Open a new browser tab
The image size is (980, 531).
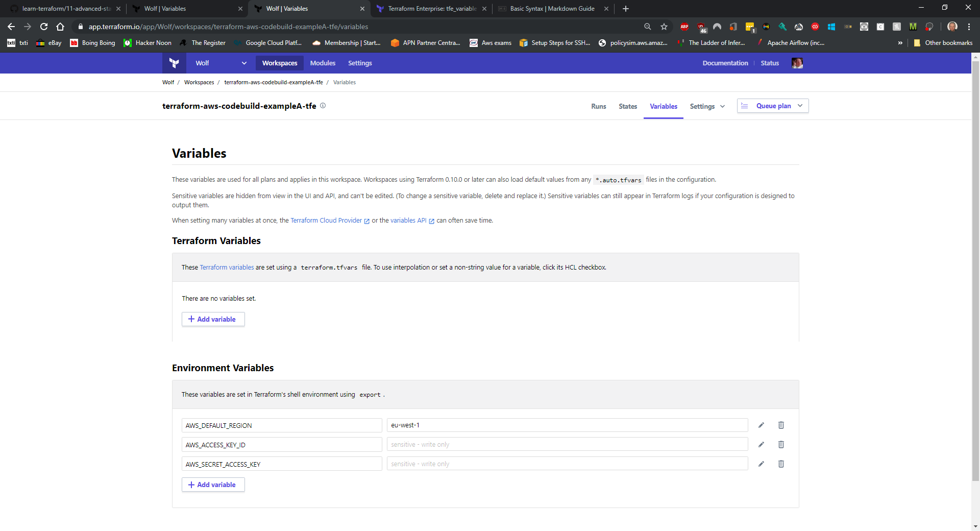pos(626,9)
